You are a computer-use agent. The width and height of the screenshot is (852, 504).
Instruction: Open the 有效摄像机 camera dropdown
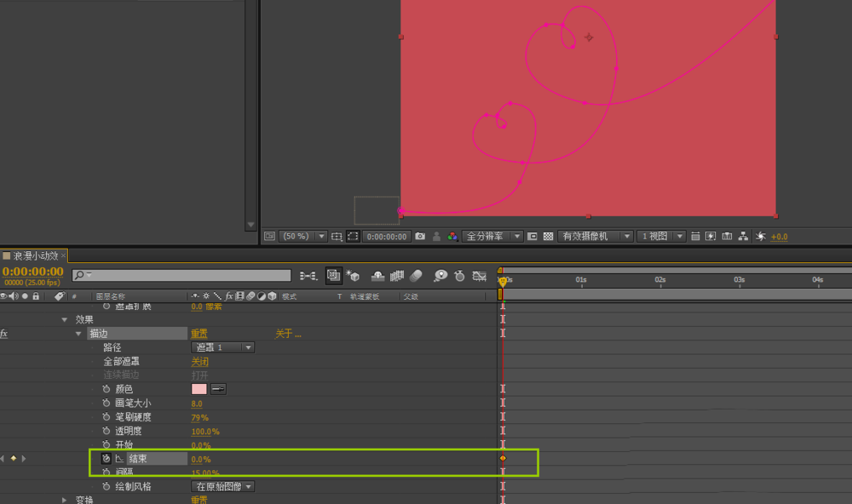point(595,237)
